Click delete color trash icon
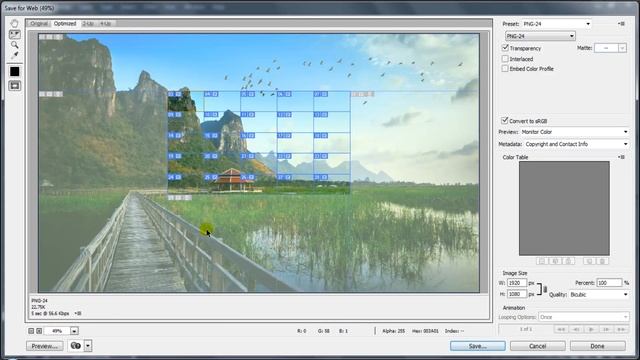 [602, 261]
